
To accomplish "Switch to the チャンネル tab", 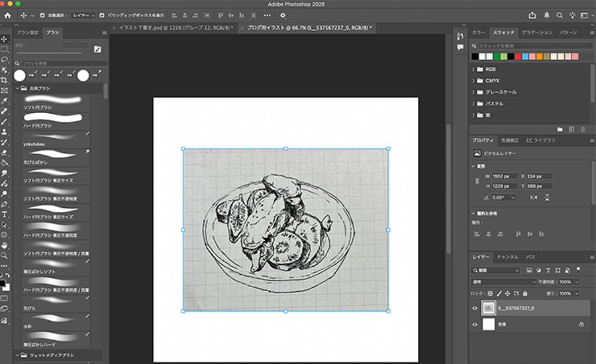I will (x=508, y=256).
